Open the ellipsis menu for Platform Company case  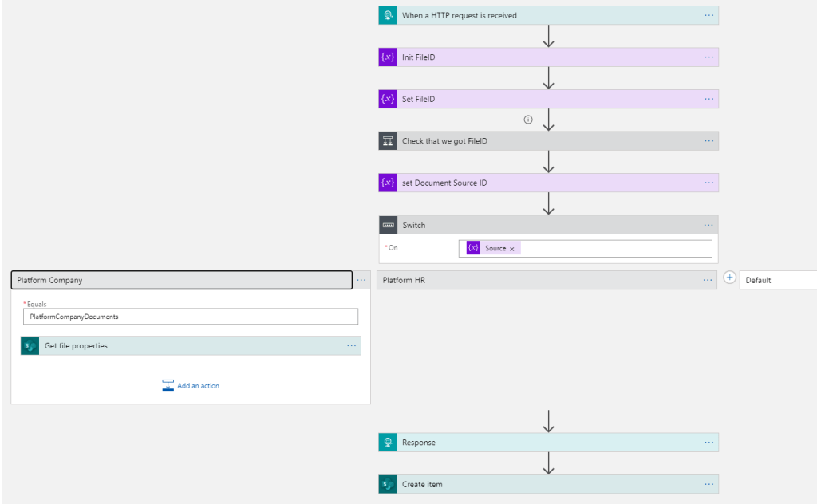(361, 280)
